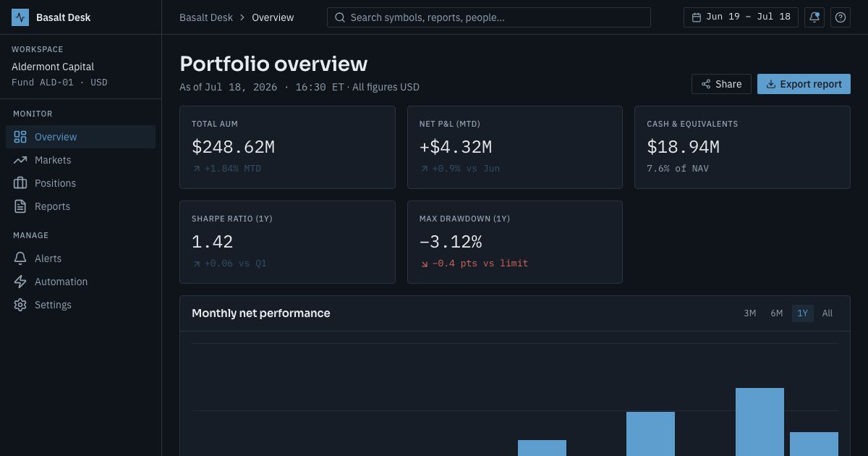Click the up-arrow icon under Net P&L
The image size is (868, 456).
[424, 169]
